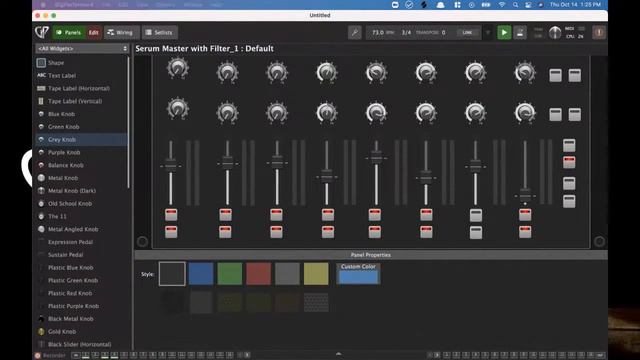This screenshot has height=360, width=640.
Task: Click the eighth channel fader handle
Action: tap(525, 195)
